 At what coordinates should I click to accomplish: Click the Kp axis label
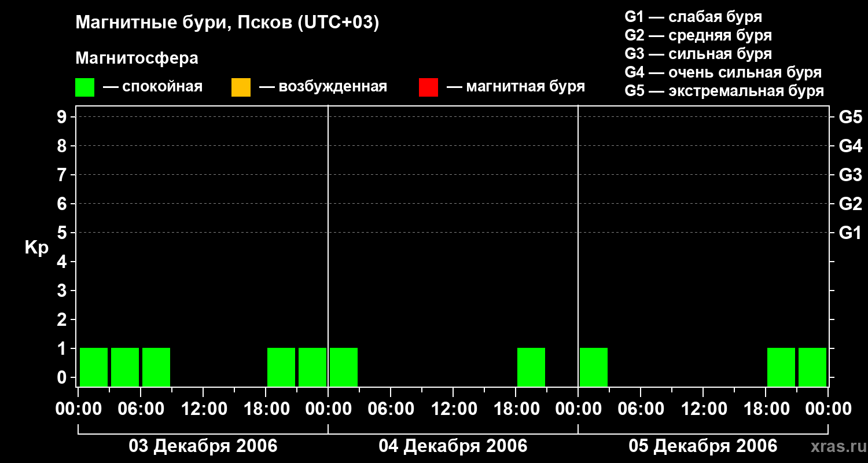pos(36,248)
